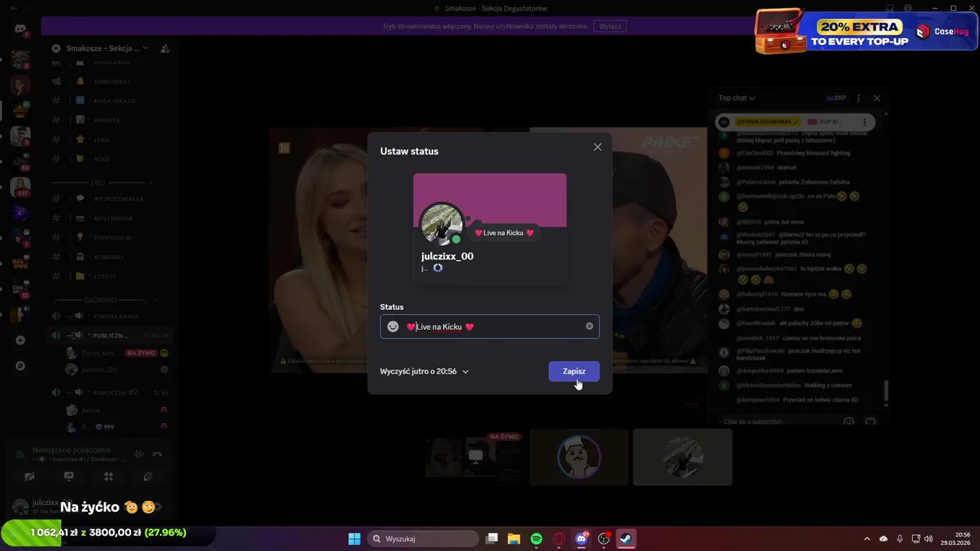
Task: Select the PUBLICZNE #2 voice channel
Action: pos(111,392)
